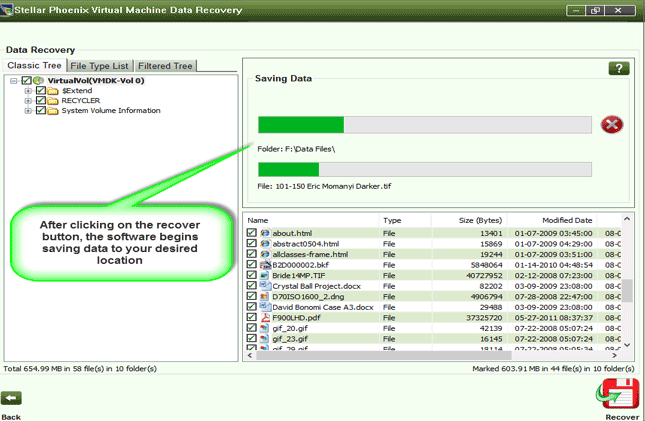Image resolution: width=645 pixels, height=421 pixels.
Task: Select the VirtualVol(VMDK-Vol 0) tree label
Action: (96, 81)
